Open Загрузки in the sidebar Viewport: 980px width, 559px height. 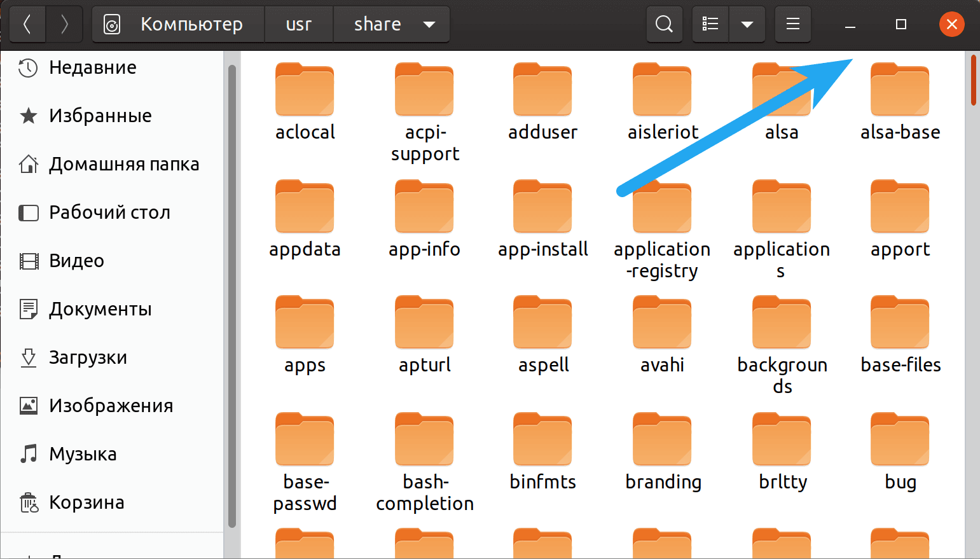[x=112, y=357]
